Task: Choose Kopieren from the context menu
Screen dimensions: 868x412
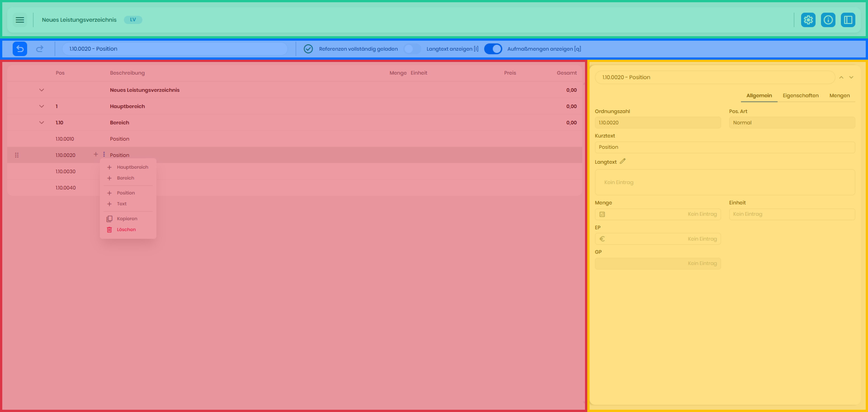Action: (x=127, y=219)
